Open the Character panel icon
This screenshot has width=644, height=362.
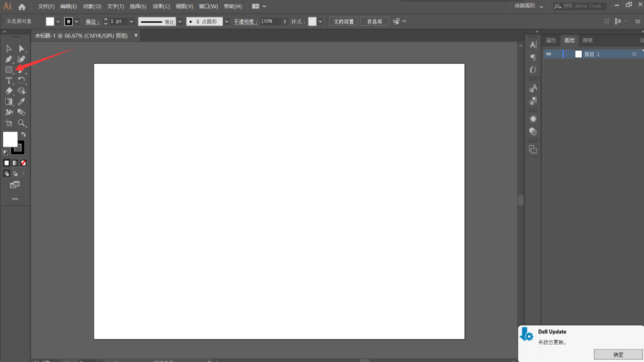[533, 45]
